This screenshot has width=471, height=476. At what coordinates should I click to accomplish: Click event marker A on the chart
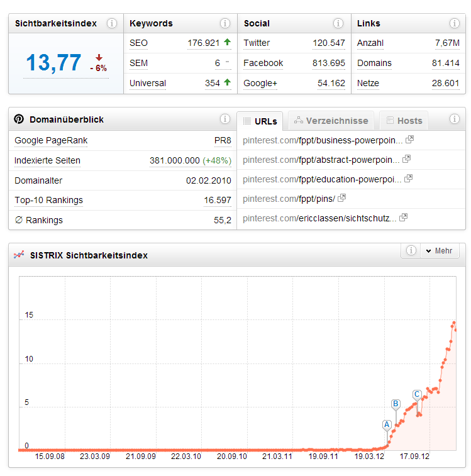[387, 424]
